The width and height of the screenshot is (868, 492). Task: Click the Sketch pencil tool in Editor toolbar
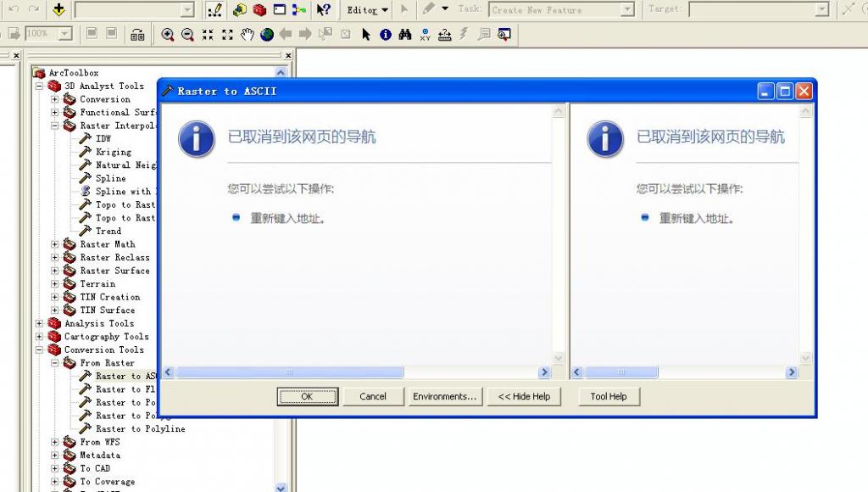tap(428, 8)
